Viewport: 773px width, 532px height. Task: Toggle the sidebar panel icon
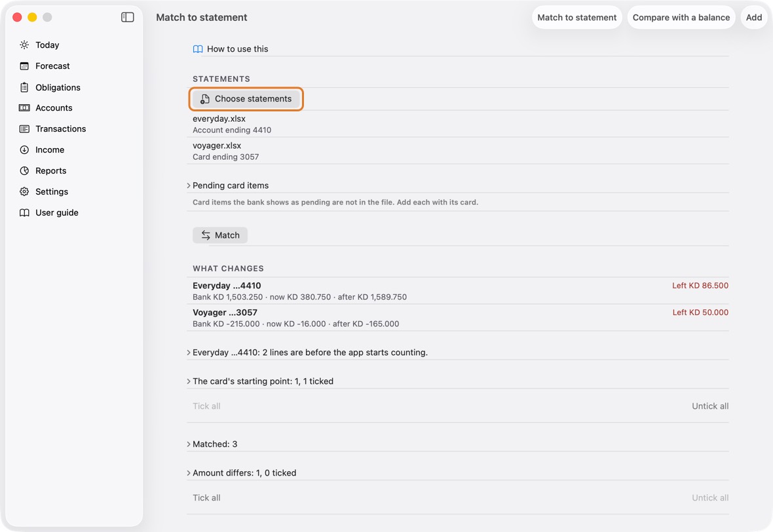(127, 17)
